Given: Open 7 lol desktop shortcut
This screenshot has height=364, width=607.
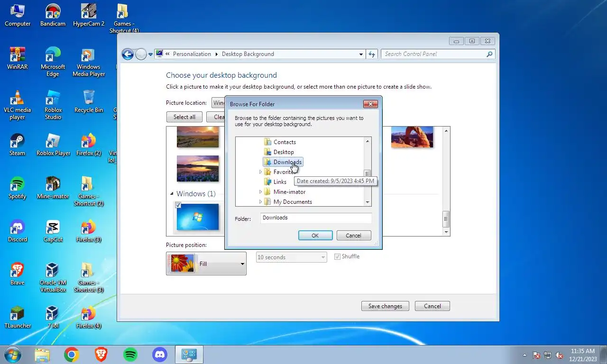Looking at the screenshot, I should click(x=53, y=317).
